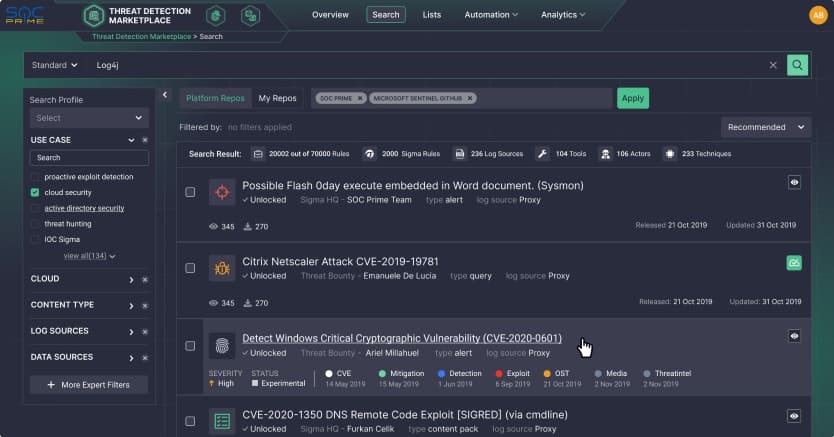Uncheck the cloud security checkbox
Screen dimensions: 834x437
pyautogui.click(x=35, y=192)
